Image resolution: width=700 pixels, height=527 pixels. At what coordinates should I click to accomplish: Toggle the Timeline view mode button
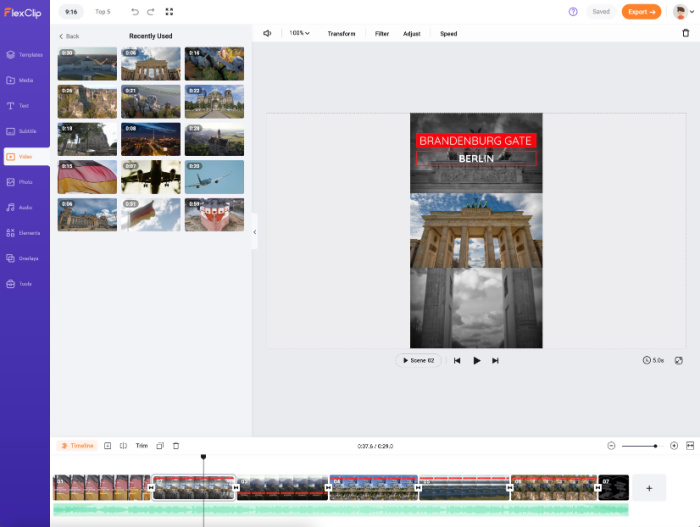(77, 446)
